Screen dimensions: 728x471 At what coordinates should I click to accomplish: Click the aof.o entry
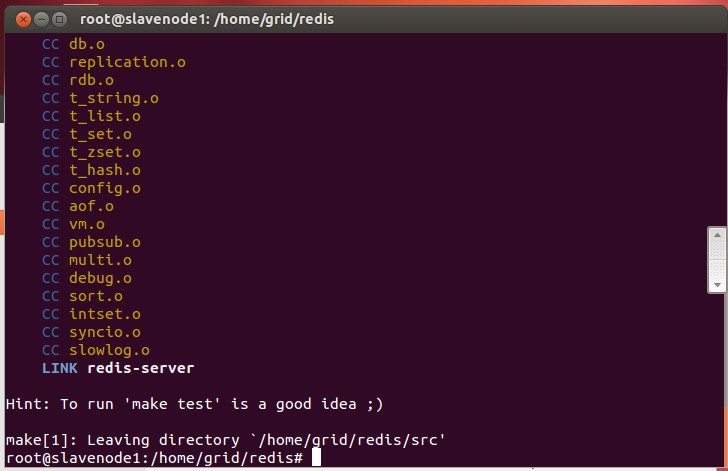[91, 206]
